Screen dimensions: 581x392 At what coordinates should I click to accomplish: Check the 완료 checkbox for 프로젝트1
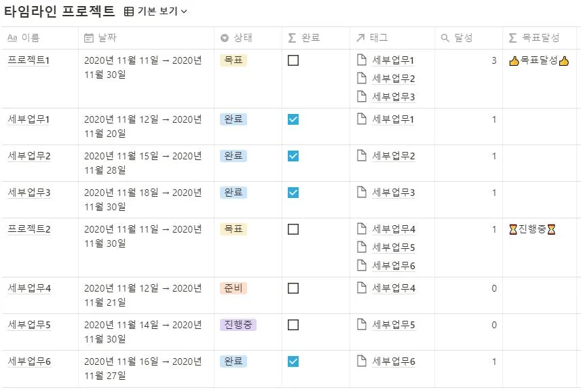293,60
